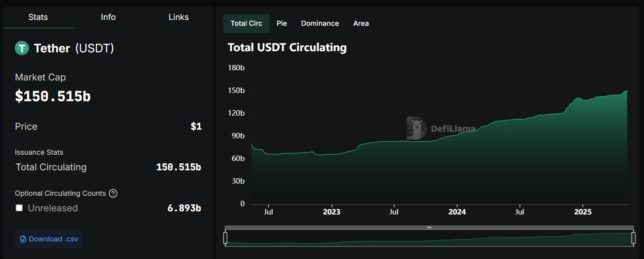Enable the Unreleased checkbox

pos(19,208)
